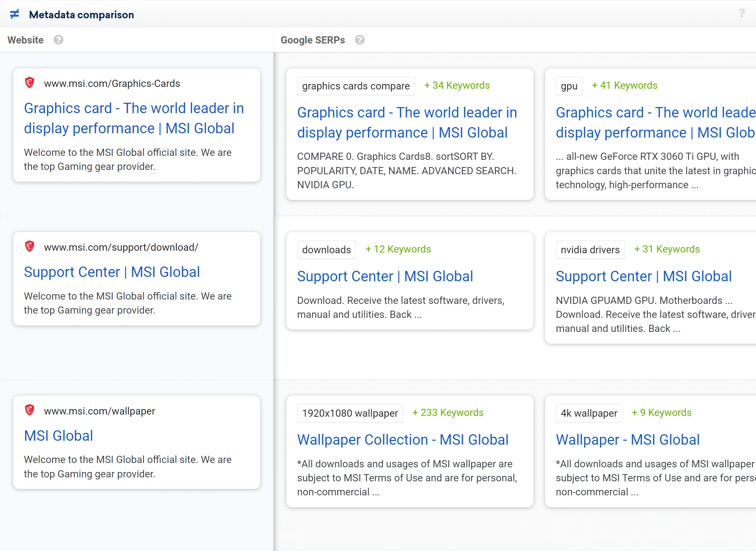756x551 pixels.
Task: Expand '+ 12 Keywords' list
Action: coord(398,249)
